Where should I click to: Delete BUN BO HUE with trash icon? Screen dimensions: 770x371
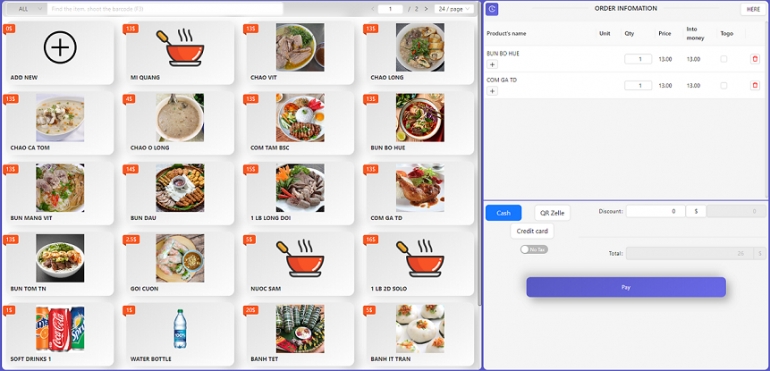click(755, 59)
